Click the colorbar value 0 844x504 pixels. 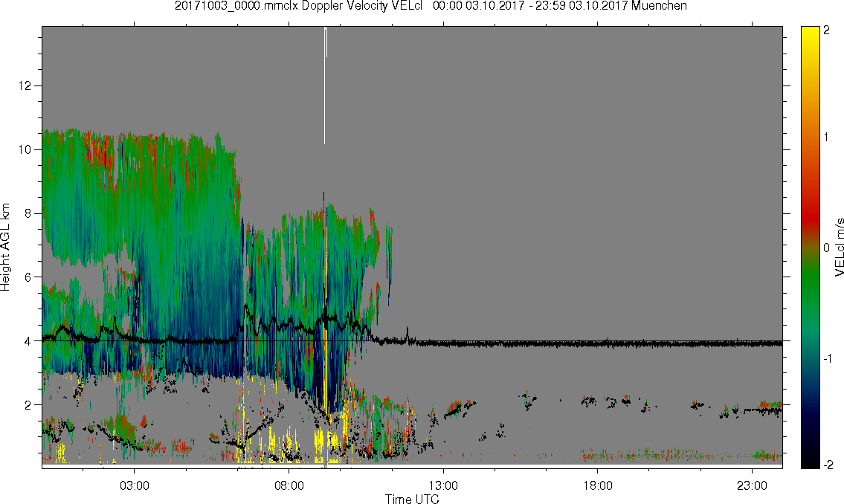tap(826, 248)
